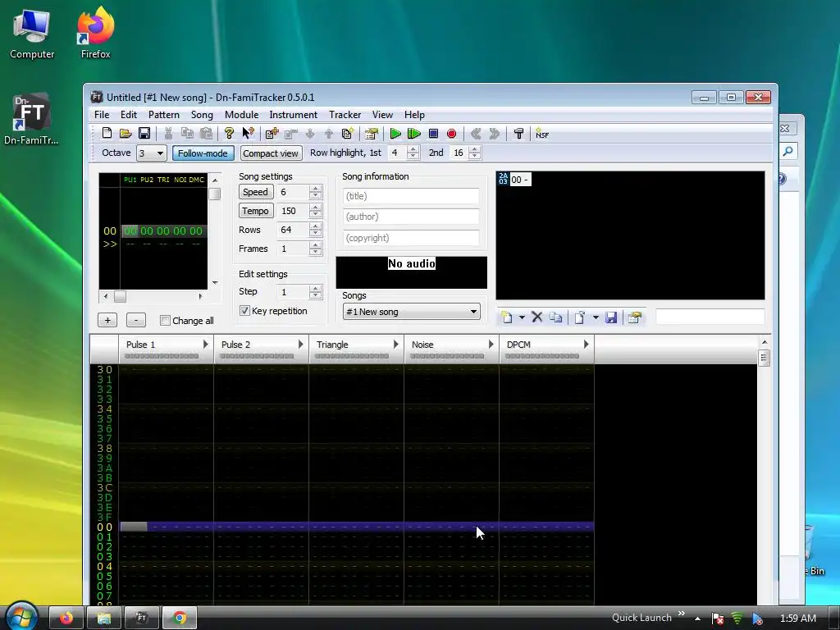840x630 pixels.
Task: Expand Noise effect columns arrow
Action: click(x=491, y=345)
